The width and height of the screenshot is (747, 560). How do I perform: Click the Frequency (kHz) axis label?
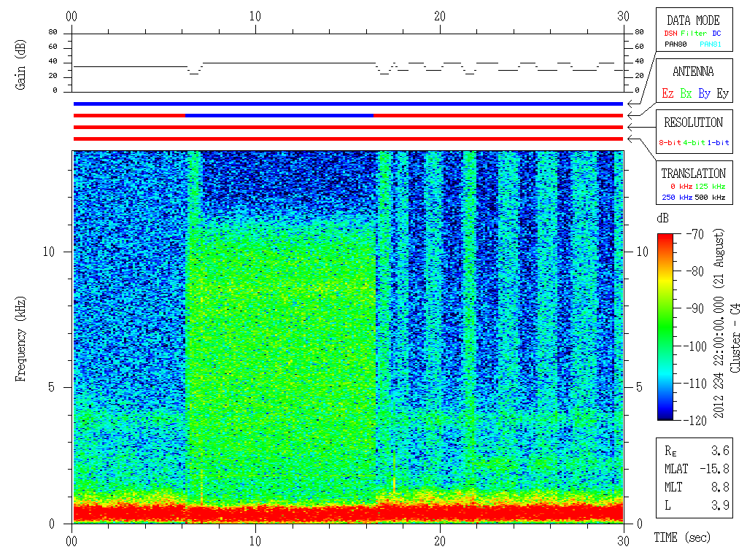point(20,338)
